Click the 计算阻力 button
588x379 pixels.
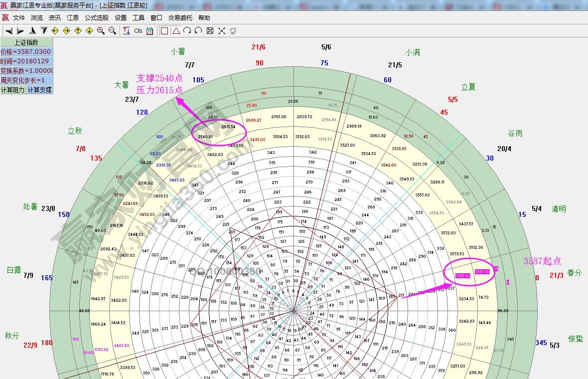[12, 90]
